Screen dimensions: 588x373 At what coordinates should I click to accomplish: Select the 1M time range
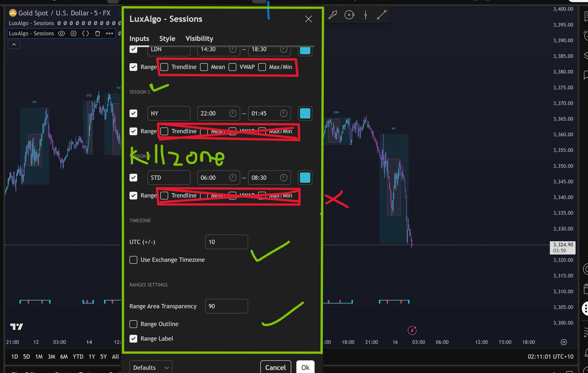click(x=39, y=357)
